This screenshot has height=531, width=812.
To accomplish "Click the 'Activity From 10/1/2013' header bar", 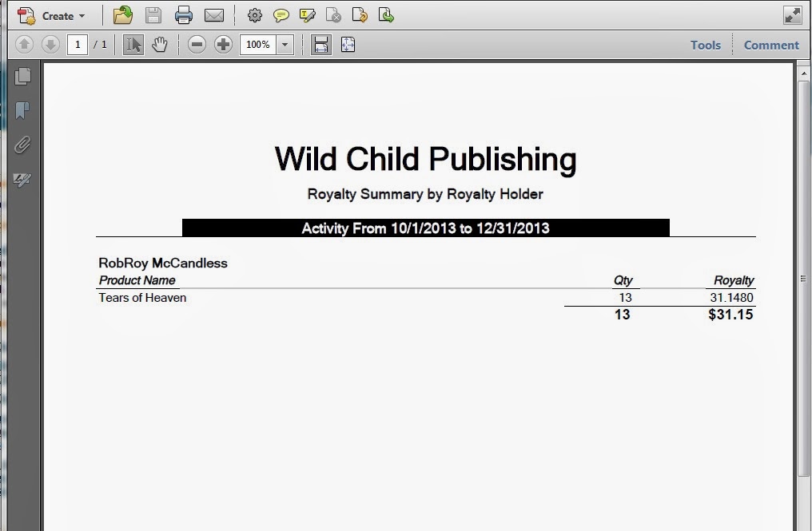I will tap(426, 228).
